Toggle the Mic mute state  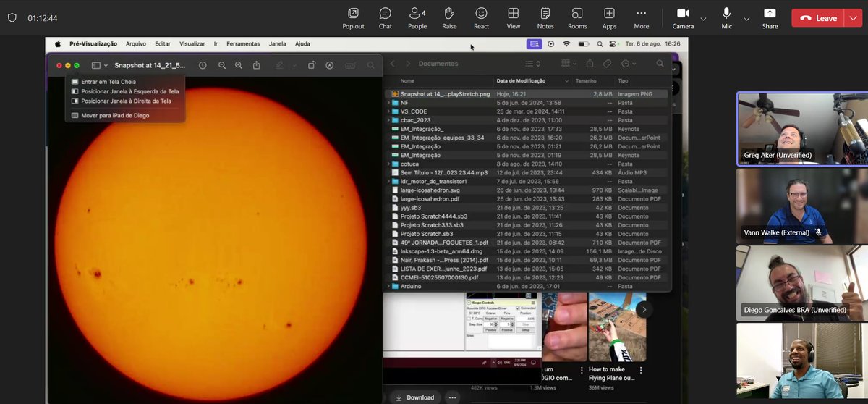(x=727, y=17)
